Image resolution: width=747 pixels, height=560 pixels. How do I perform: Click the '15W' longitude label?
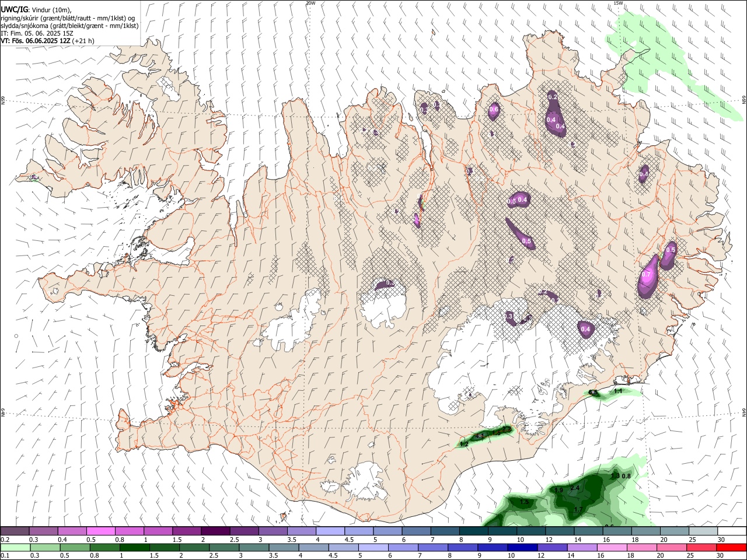(618, 3)
